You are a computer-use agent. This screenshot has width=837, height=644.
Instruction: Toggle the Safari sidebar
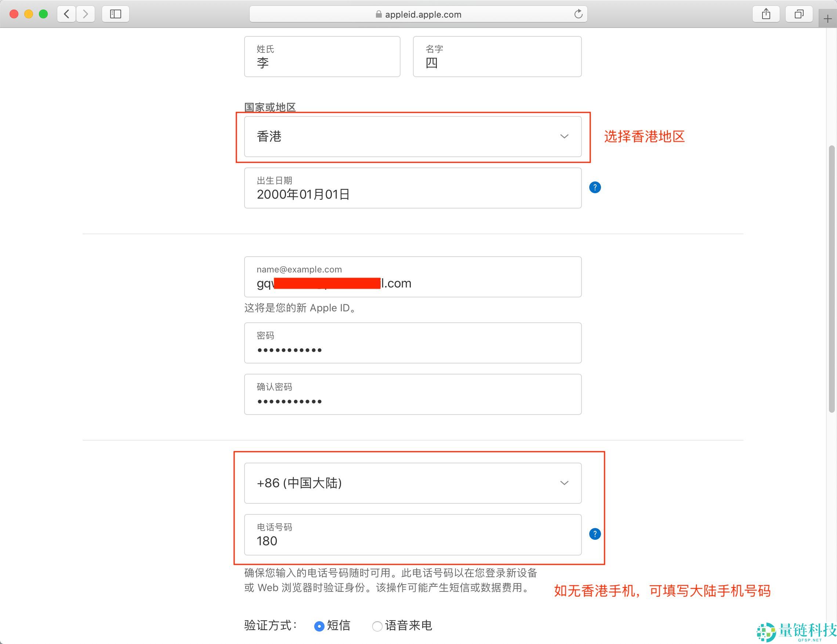point(115,14)
